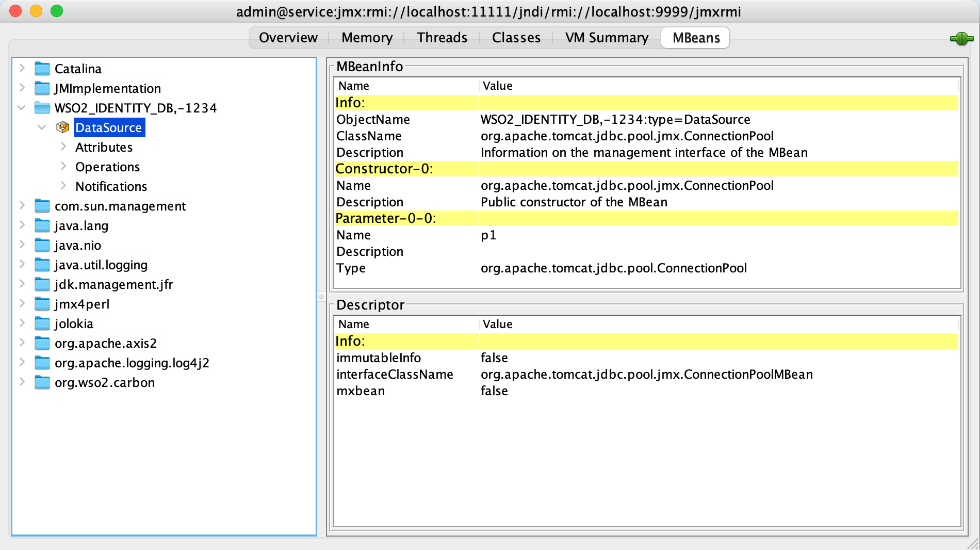
Task: Expand the Operations node
Action: coord(63,166)
